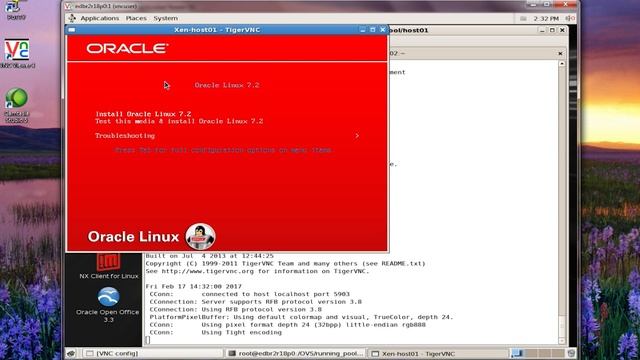
Task: Click terminal line starting 'PlatformPixelBuffer'
Action: click(x=301, y=317)
